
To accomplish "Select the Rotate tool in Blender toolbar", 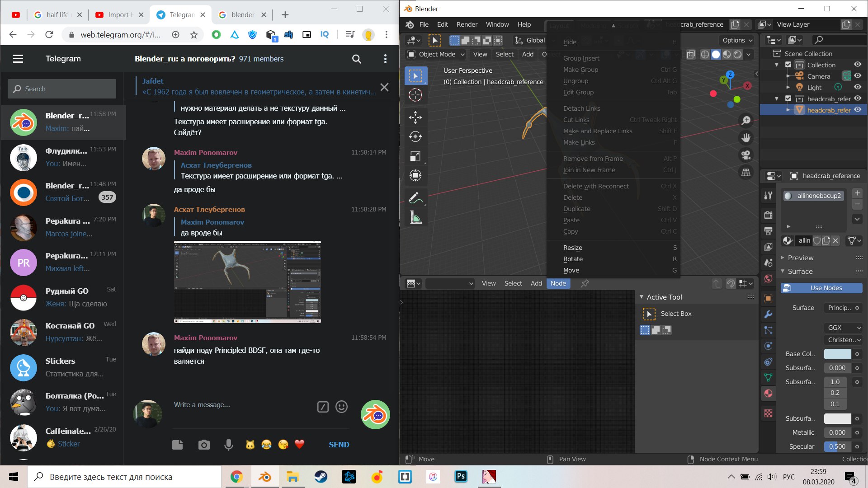I will click(415, 136).
